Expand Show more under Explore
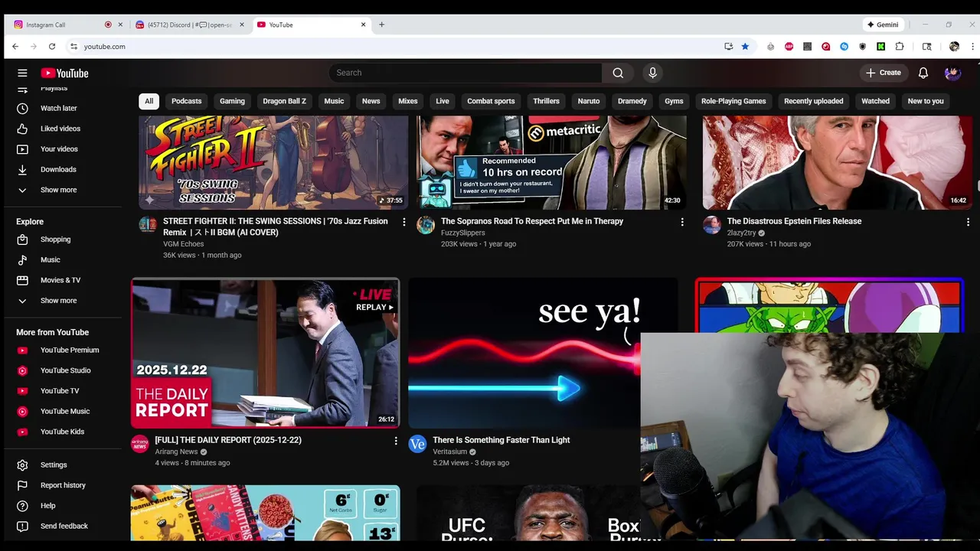This screenshot has width=980, height=551. (x=58, y=301)
